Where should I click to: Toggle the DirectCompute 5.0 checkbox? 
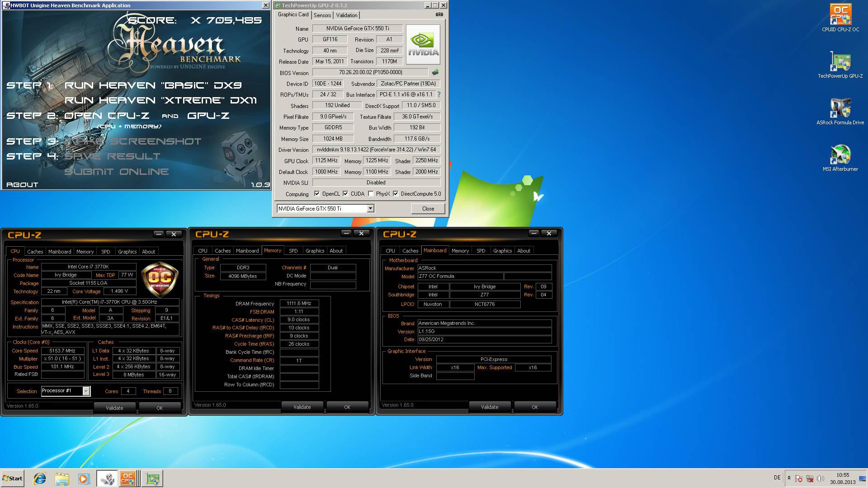click(396, 194)
